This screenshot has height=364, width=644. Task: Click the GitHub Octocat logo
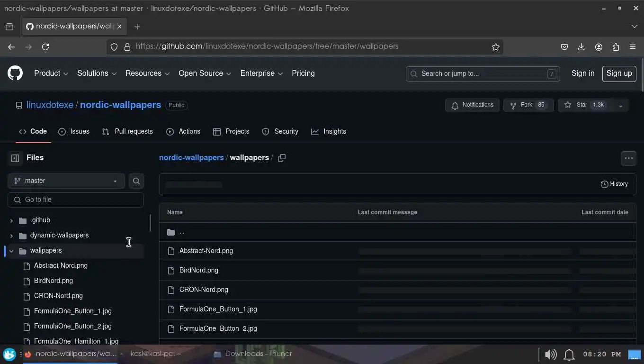(x=15, y=73)
